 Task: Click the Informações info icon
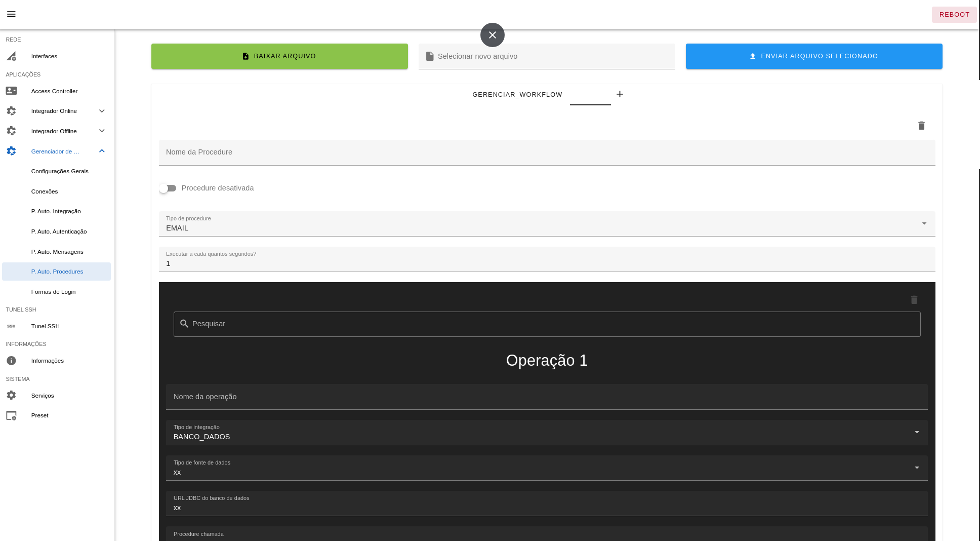[x=11, y=361]
